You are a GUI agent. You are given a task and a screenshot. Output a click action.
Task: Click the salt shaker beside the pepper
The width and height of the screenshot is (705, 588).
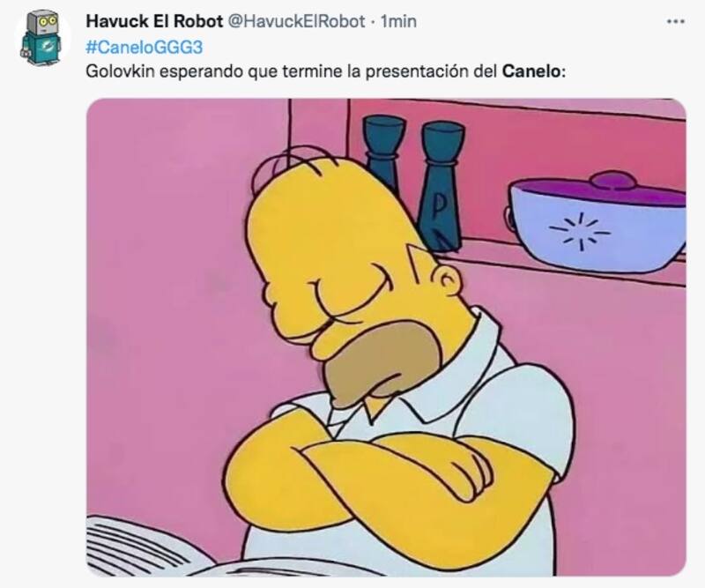382,153
